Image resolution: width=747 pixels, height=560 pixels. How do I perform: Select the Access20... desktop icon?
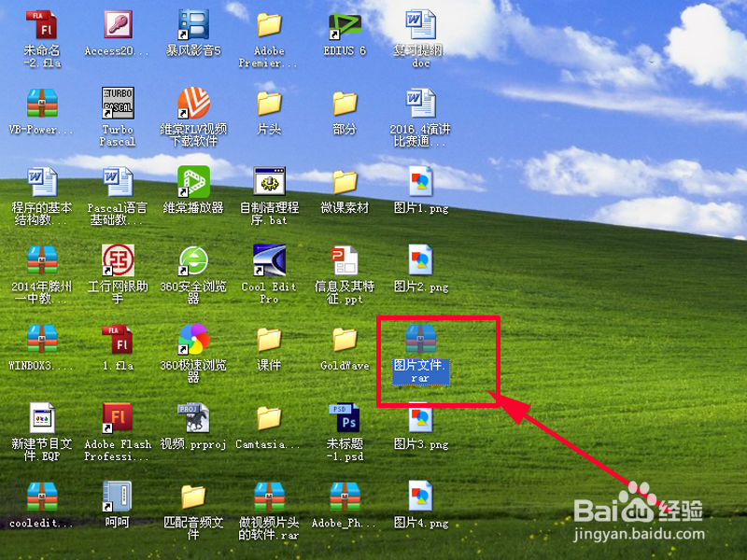118,25
